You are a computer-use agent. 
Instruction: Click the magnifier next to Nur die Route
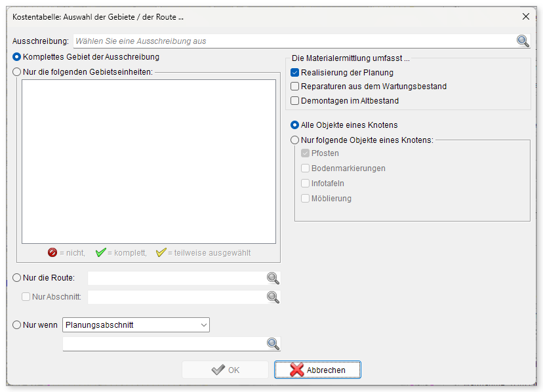coord(273,278)
